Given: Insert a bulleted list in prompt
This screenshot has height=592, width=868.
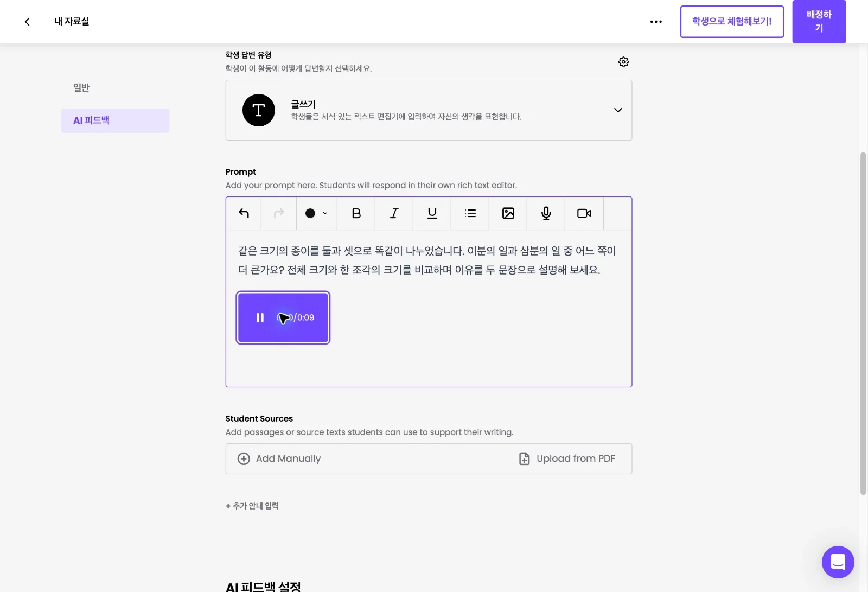Looking at the screenshot, I should point(470,213).
